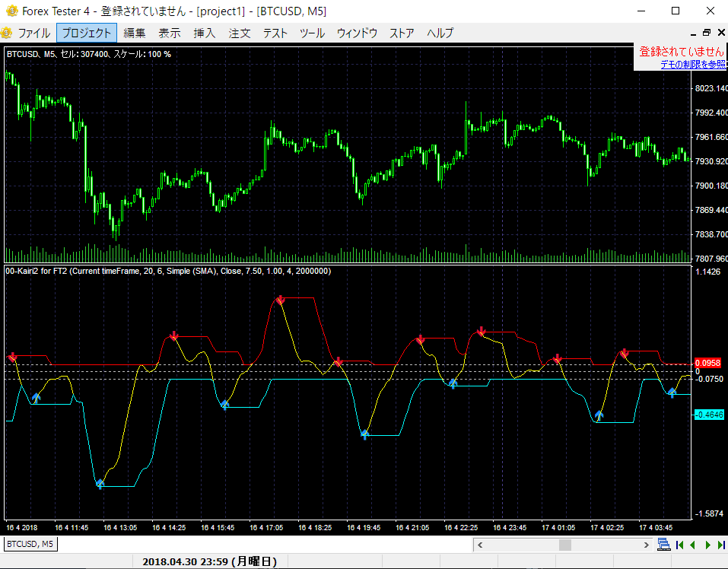Open the デモの制限を参照 link

[x=693, y=65]
